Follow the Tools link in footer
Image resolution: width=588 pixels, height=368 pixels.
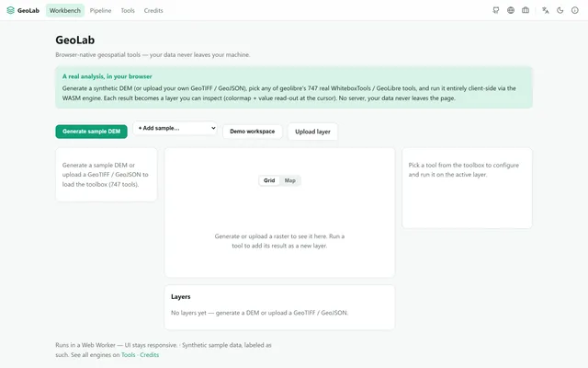coord(129,355)
